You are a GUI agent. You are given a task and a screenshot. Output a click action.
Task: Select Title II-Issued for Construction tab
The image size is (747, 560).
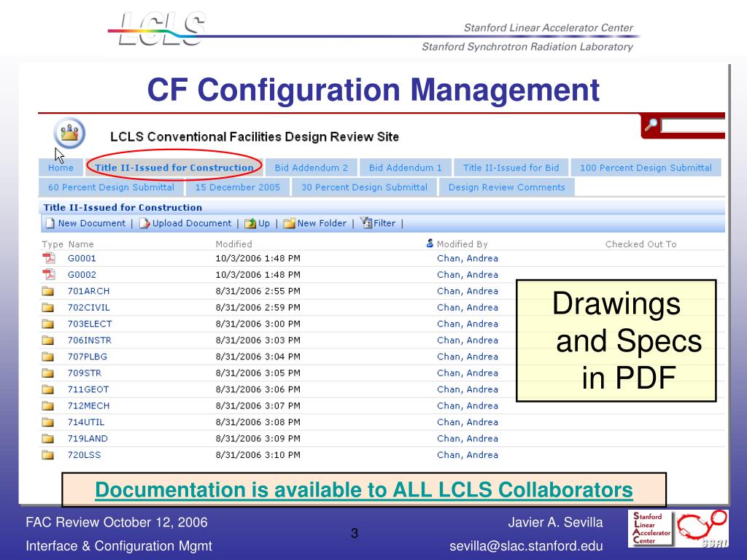click(174, 168)
